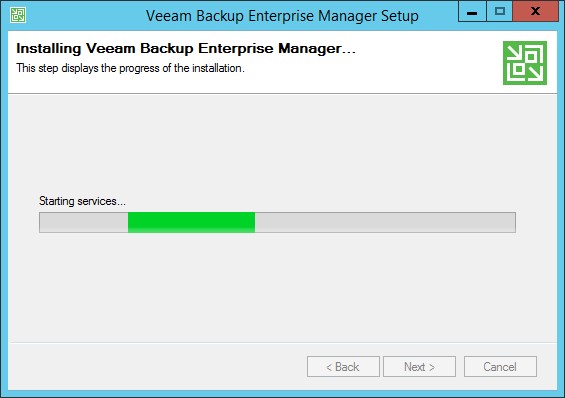The height and width of the screenshot is (398, 565).
Task: Click the large green Veeam logo in header
Action: point(525,63)
